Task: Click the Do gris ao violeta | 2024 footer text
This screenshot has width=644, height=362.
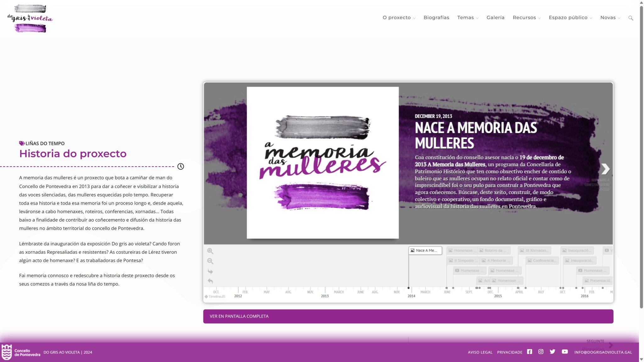Action: (68, 352)
